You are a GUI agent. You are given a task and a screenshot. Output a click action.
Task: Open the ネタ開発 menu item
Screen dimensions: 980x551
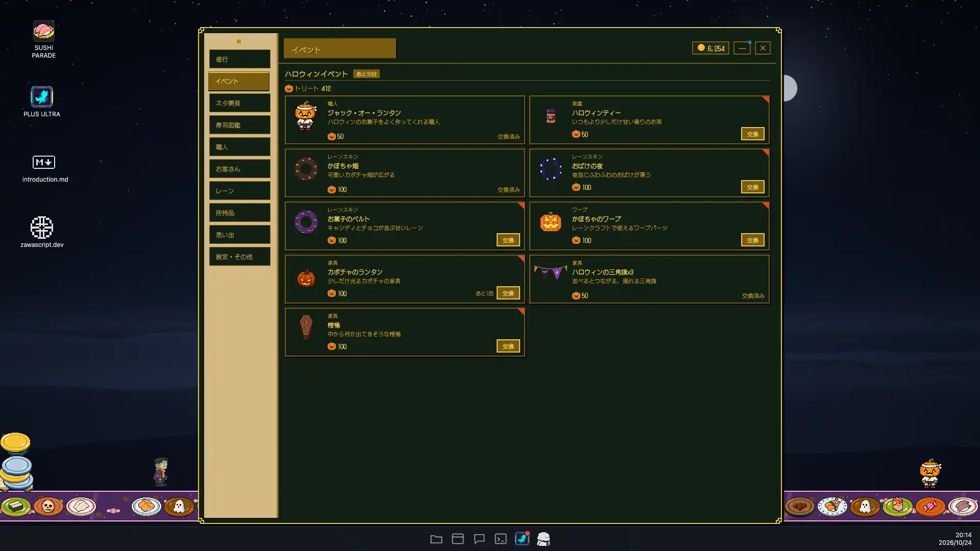coord(239,103)
